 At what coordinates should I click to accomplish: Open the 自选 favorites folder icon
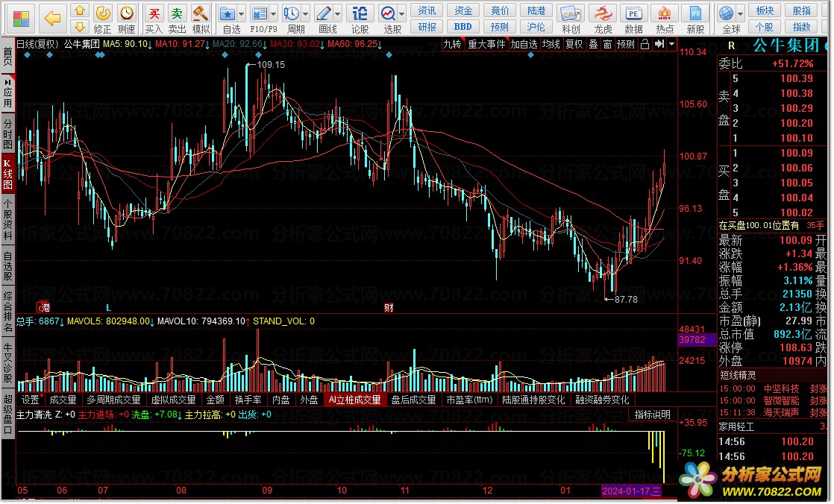pos(228,13)
